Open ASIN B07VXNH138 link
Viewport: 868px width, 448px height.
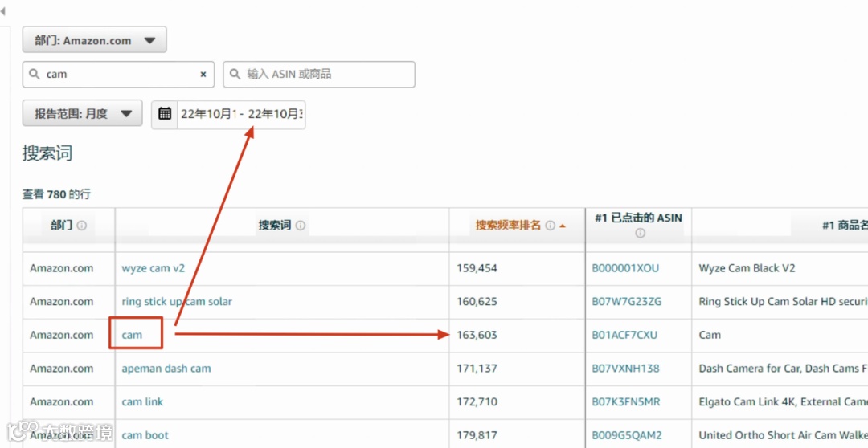(625, 368)
